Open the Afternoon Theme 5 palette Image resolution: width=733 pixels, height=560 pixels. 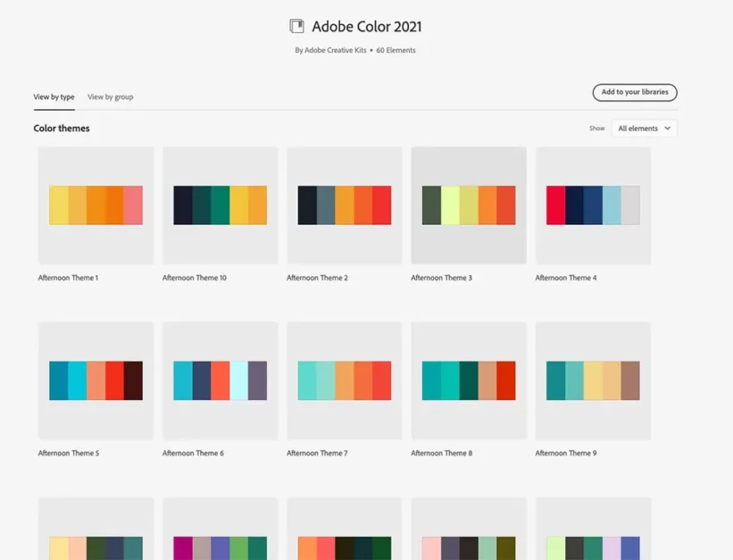point(96,380)
